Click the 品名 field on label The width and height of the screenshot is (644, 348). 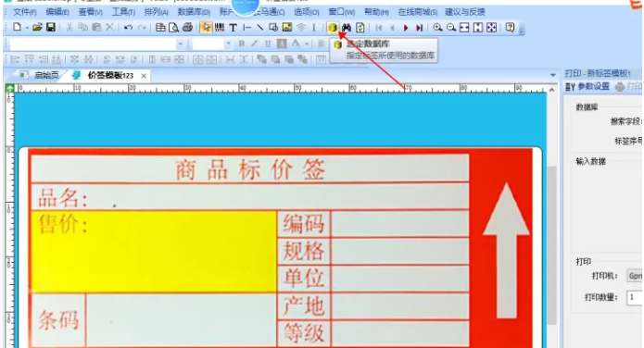(x=250, y=197)
